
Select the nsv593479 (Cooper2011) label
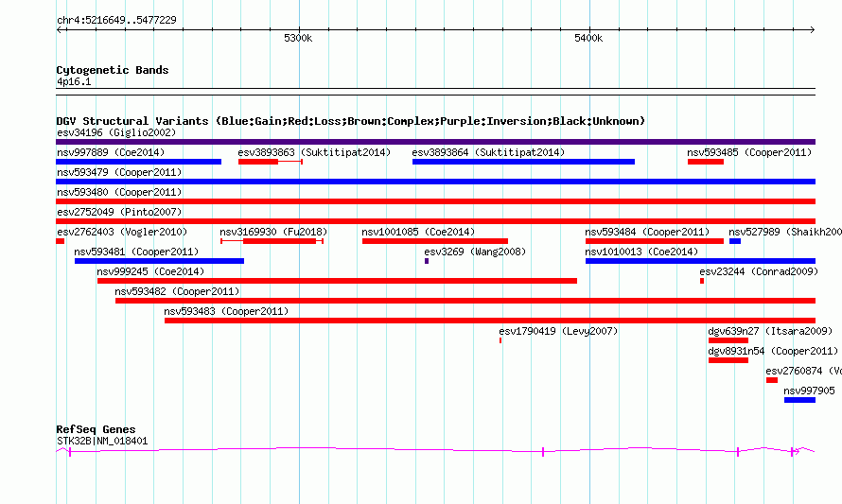pos(119,172)
